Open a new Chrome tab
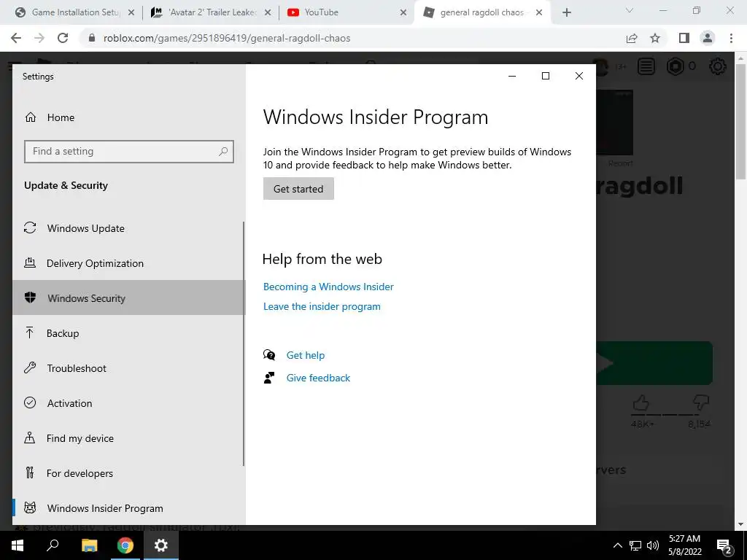The height and width of the screenshot is (560, 747). 566,12
